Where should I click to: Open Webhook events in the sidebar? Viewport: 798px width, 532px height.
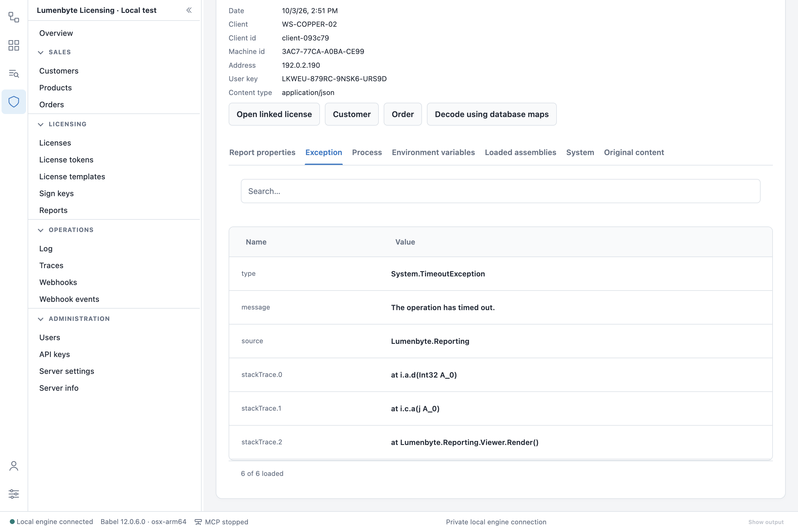point(69,299)
